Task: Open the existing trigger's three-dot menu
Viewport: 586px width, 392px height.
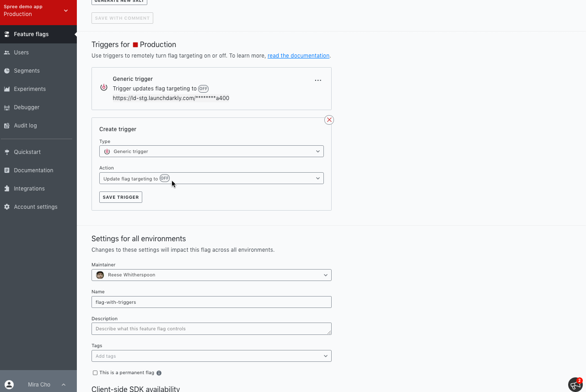Action: click(318, 80)
